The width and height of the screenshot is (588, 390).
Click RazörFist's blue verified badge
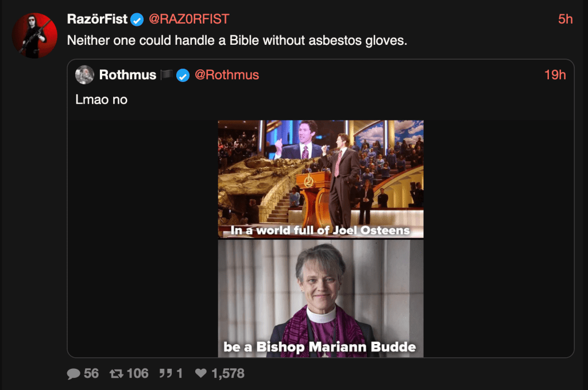137,19
